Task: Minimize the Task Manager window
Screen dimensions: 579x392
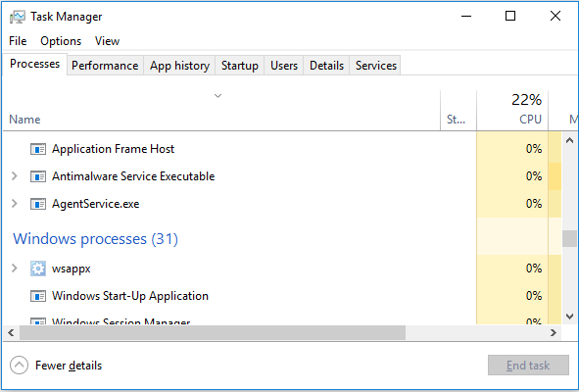Action: point(466,16)
